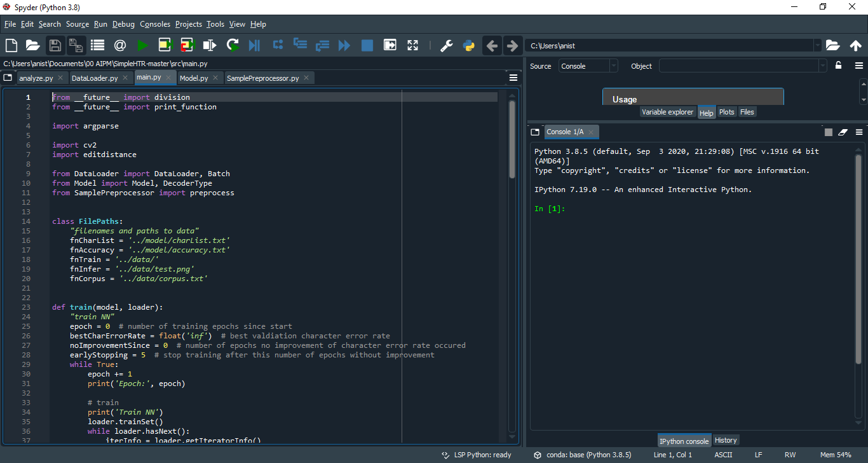Browse console tabs with the tab-list icon
This screenshot has width=868, height=463.
(535, 132)
